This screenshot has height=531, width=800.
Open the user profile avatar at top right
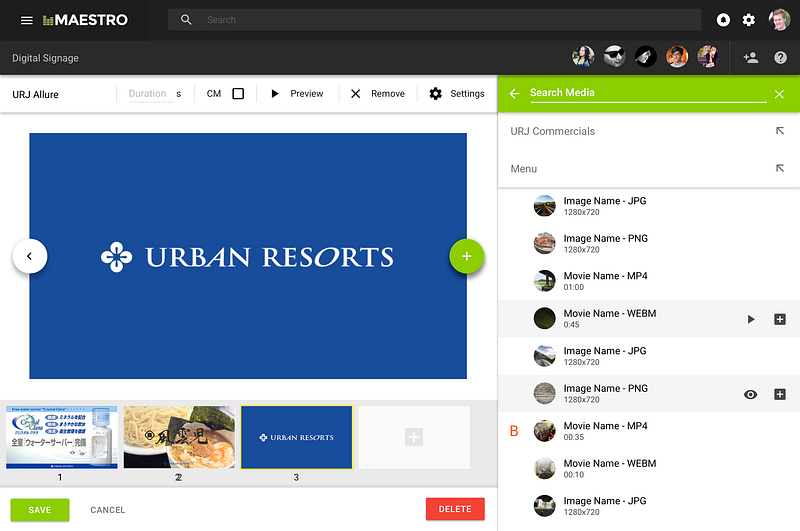(x=779, y=20)
